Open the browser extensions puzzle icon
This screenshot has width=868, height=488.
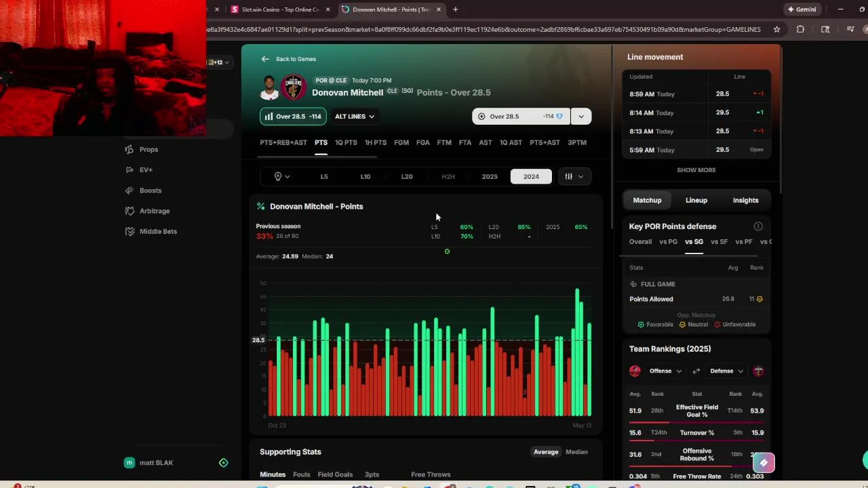[x=800, y=29]
